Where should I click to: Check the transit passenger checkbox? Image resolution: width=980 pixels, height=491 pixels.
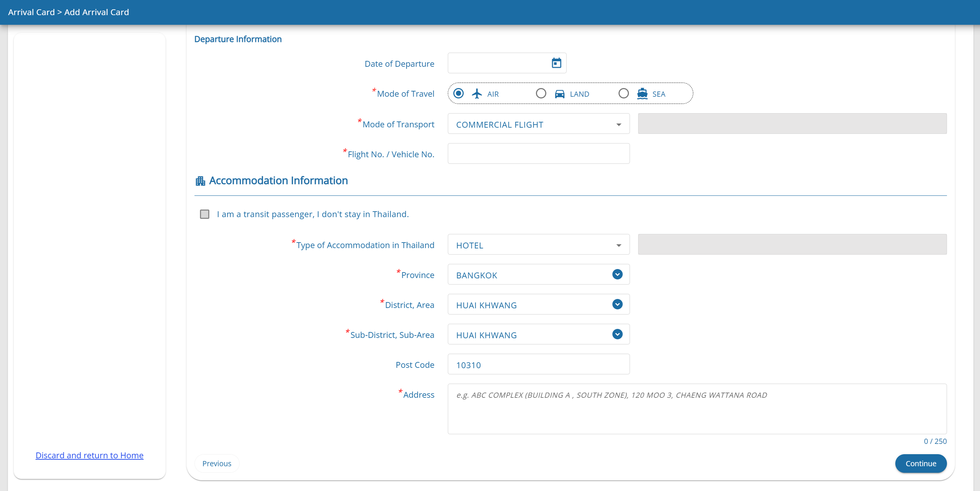tap(205, 214)
